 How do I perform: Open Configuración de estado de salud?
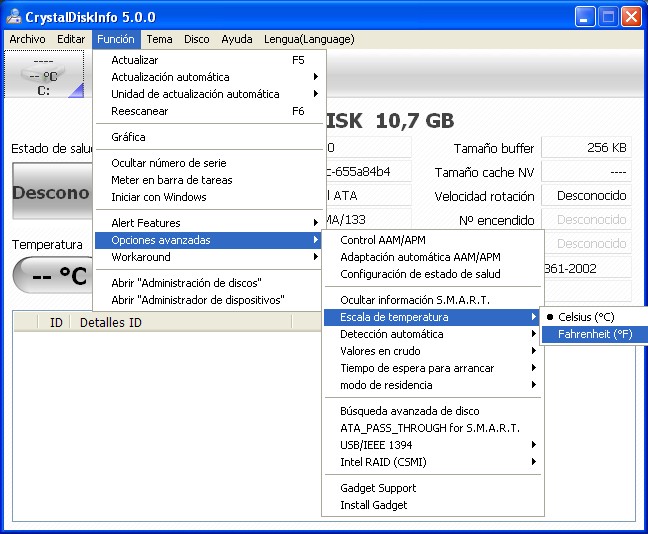432,274
